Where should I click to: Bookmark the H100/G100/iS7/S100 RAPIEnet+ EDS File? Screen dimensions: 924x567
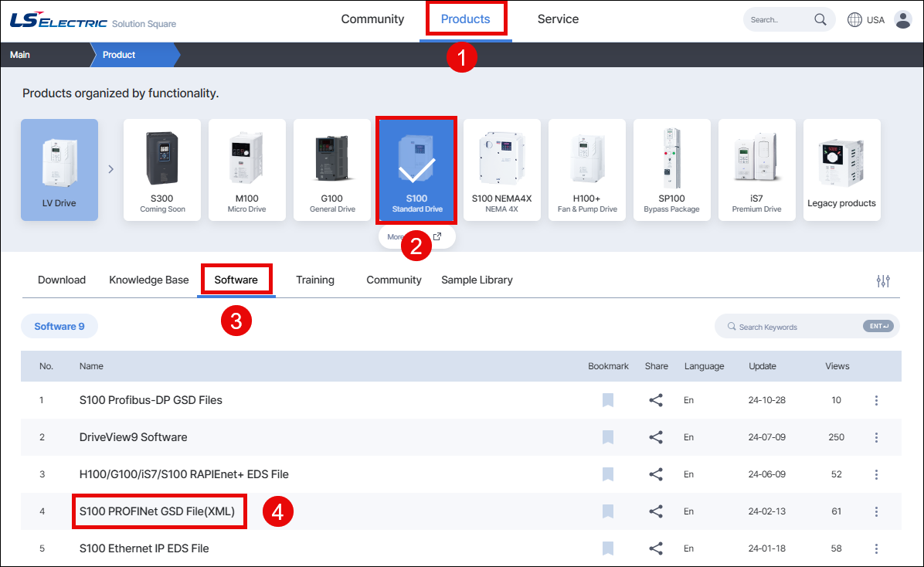[x=607, y=474]
